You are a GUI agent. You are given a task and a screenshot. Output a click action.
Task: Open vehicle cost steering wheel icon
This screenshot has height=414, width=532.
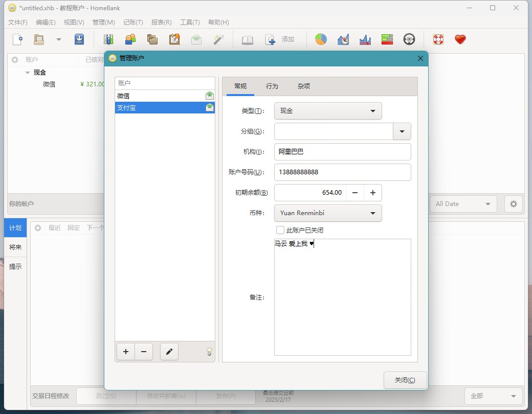409,39
